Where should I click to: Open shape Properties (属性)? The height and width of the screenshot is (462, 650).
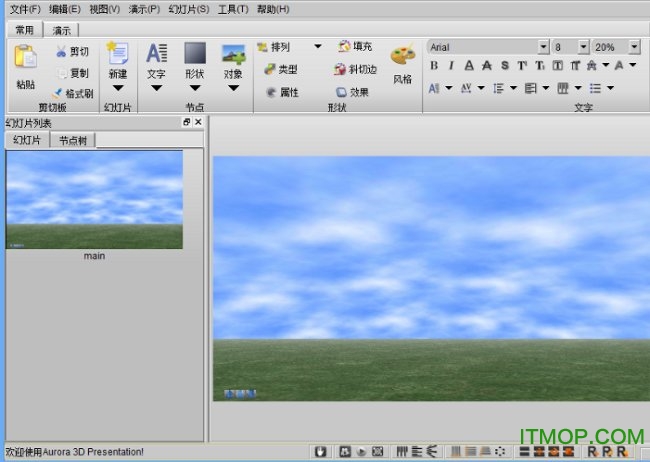tap(283, 92)
